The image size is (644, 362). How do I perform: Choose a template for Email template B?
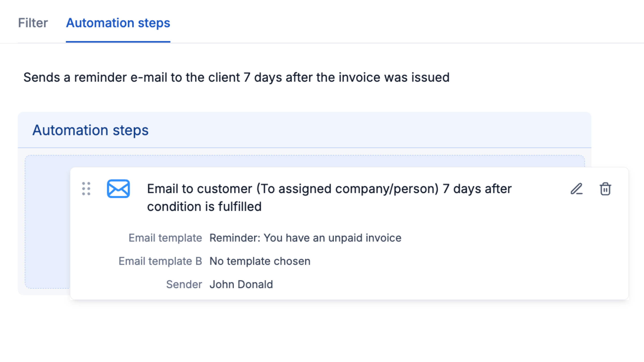pyautogui.click(x=260, y=261)
